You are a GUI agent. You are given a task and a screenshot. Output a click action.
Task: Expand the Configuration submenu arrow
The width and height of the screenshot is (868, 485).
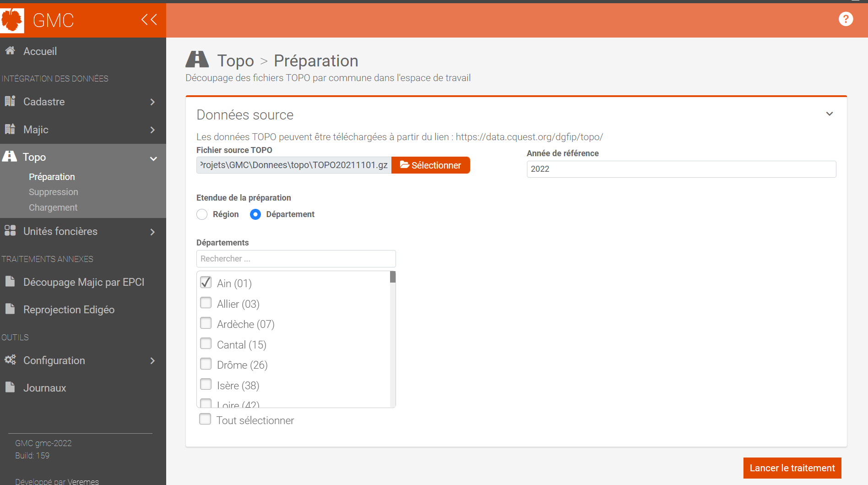point(153,361)
